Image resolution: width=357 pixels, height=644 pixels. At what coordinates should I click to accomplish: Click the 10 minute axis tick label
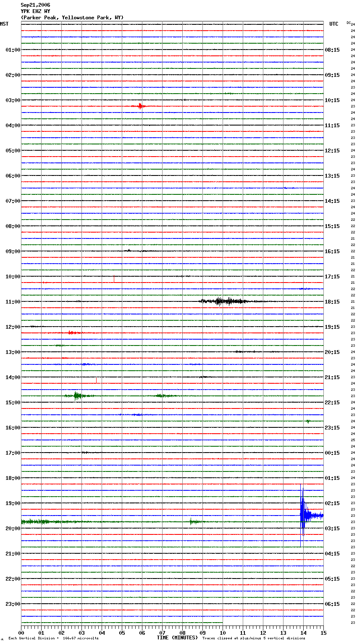tap(223, 633)
